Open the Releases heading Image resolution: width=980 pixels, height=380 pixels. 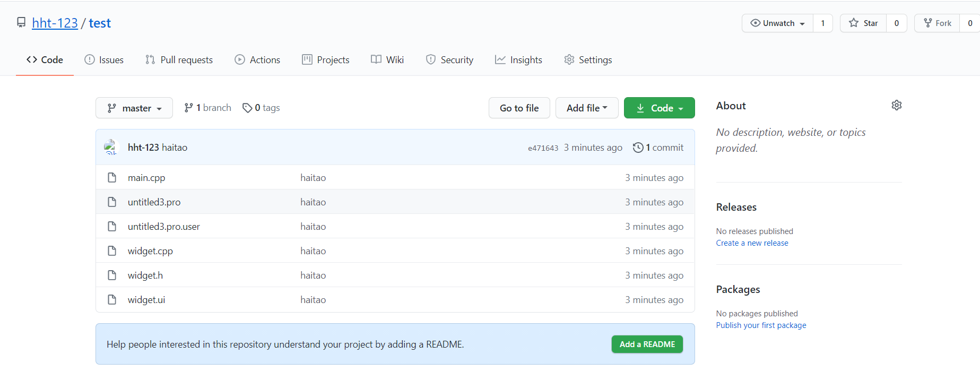coord(736,207)
